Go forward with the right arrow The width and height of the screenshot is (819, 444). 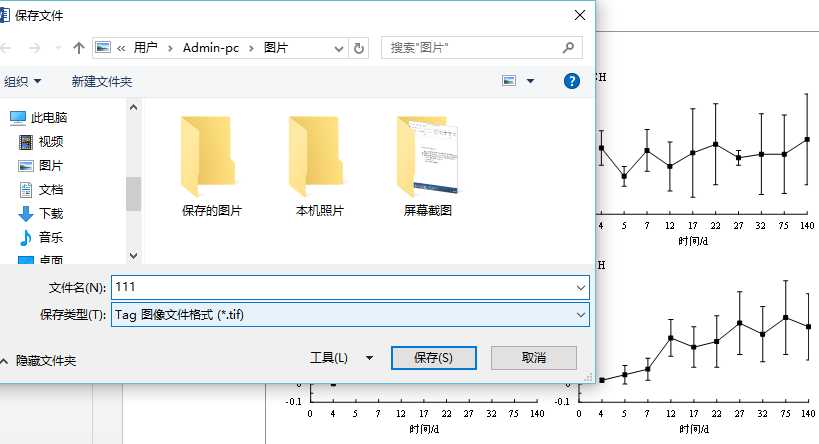(x=34, y=48)
